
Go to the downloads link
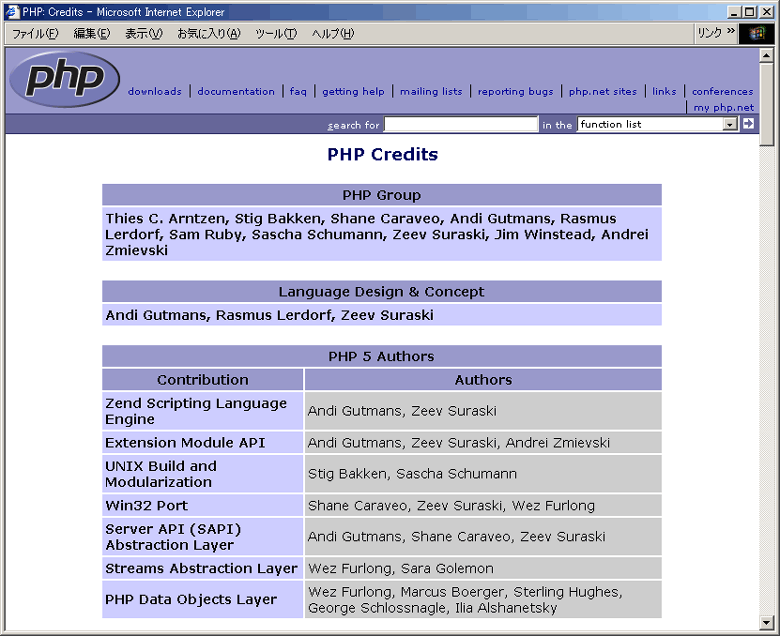point(155,91)
